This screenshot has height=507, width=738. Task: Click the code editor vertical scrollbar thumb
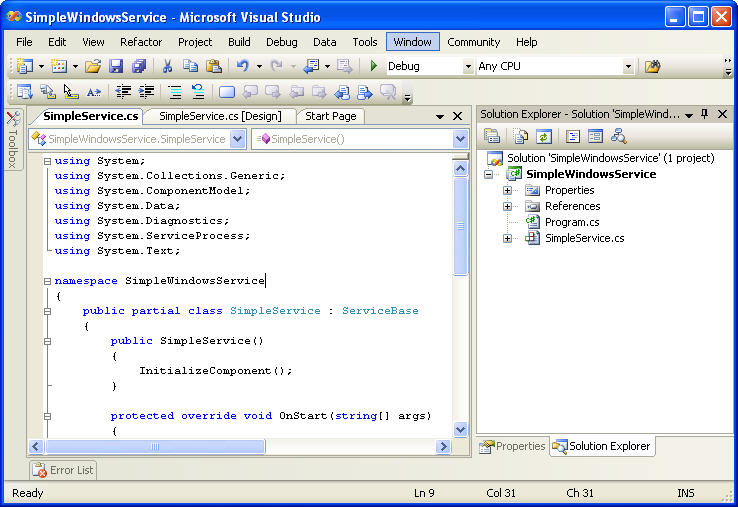point(461,226)
